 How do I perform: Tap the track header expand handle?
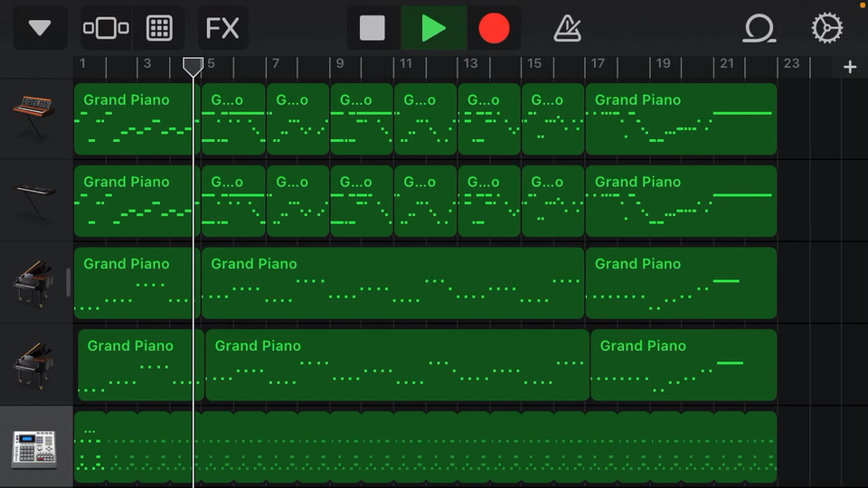[x=68, y=282]
